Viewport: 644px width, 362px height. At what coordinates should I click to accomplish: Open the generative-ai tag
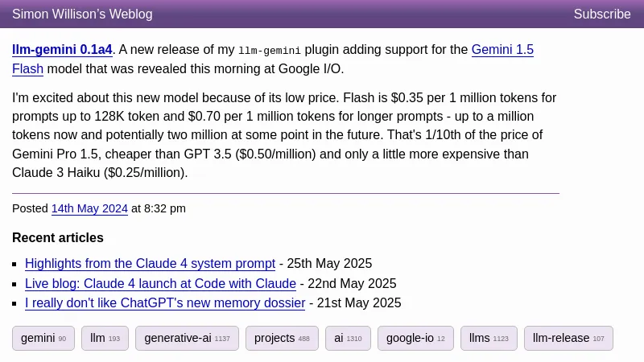pyautogui.click(x=187, y=338)
